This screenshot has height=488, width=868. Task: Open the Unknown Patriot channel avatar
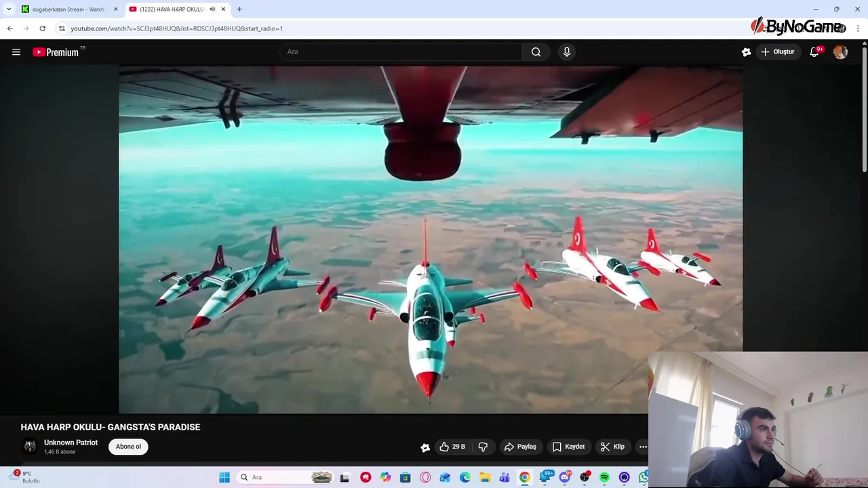(30, 446)
